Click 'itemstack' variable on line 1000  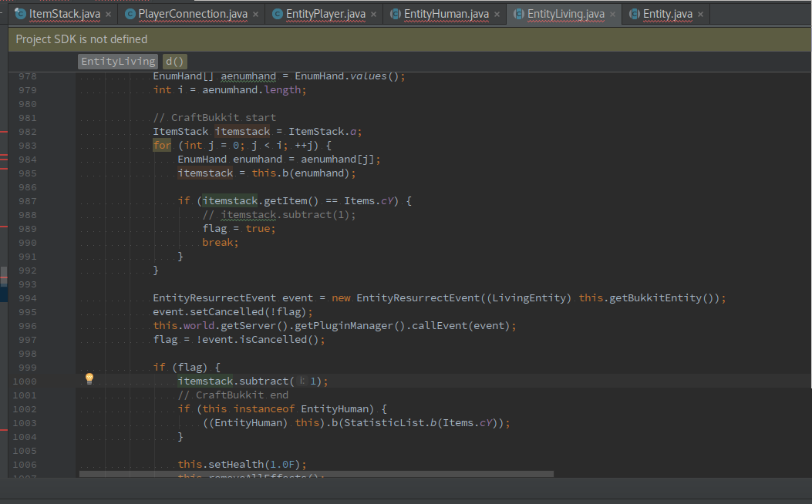(x=205, y=381)
